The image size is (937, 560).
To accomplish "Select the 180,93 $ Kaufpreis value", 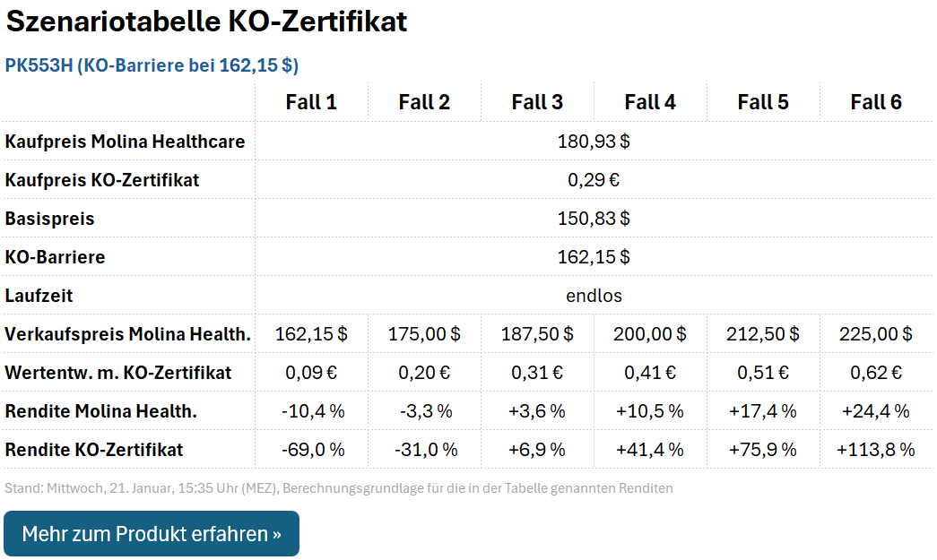I will click(594, 142).
